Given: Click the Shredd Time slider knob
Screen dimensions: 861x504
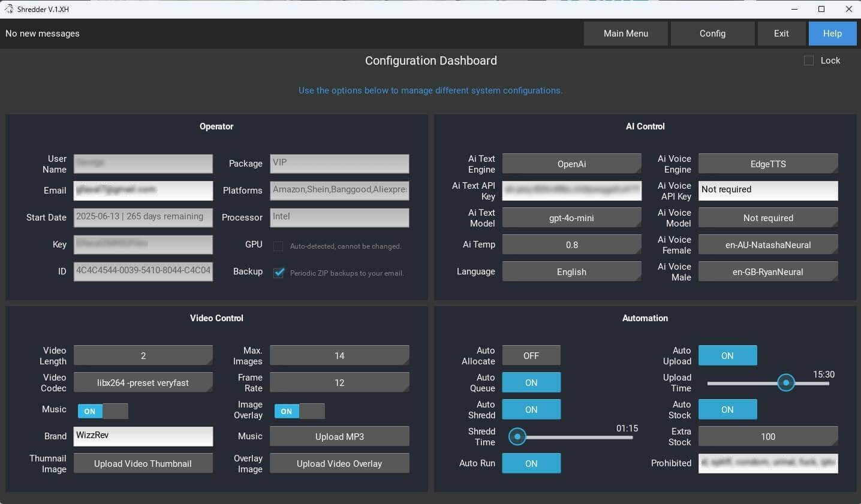Looking at the screenshot, I should (517, 436).
